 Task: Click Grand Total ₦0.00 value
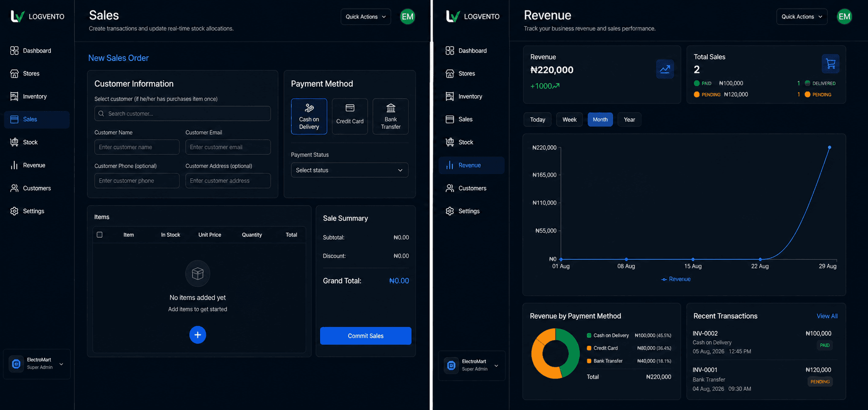pyautogui.click(x=399, y=281)
